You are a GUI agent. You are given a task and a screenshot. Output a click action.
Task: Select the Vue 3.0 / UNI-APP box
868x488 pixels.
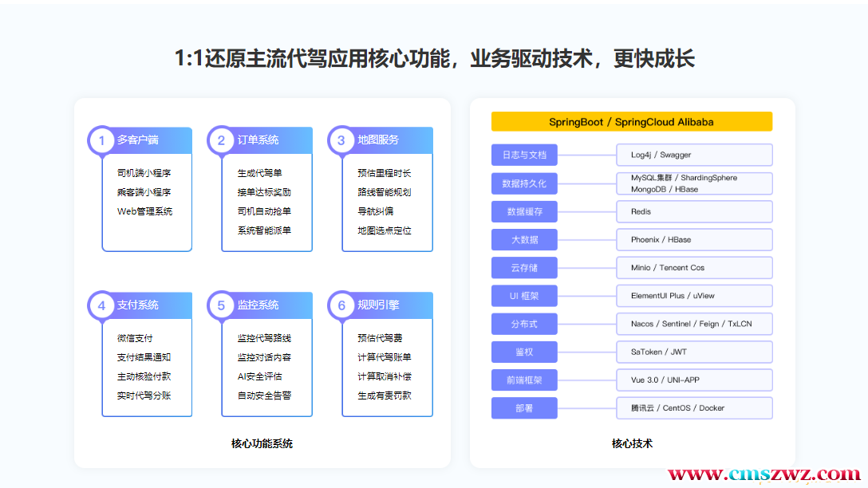click(x=694, y=380)
